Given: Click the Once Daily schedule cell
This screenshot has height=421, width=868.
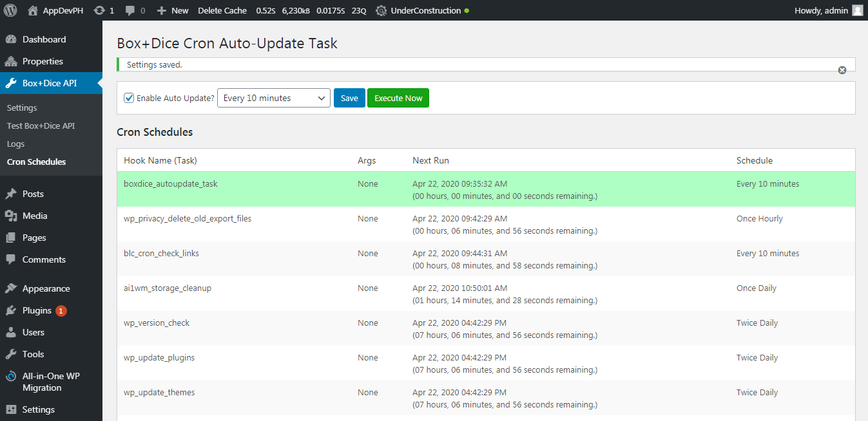Looking at the screenshot, I should pos(757,288).
